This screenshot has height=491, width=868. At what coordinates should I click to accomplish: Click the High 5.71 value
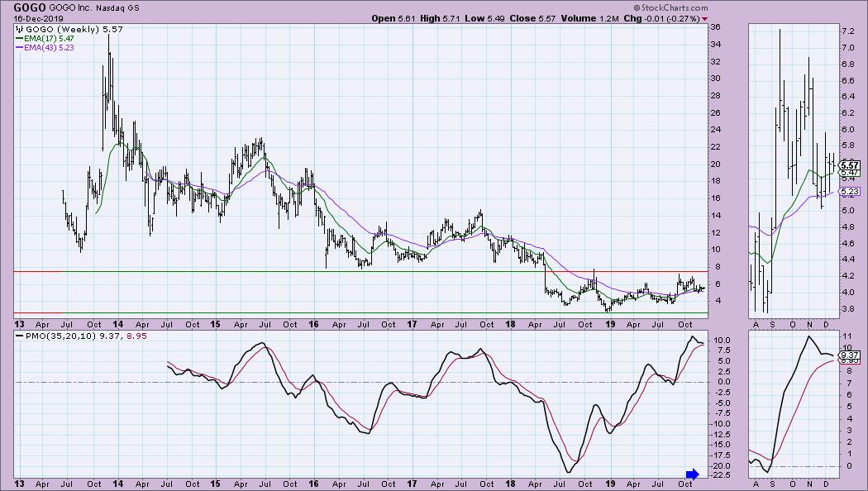tap(440, 18)
